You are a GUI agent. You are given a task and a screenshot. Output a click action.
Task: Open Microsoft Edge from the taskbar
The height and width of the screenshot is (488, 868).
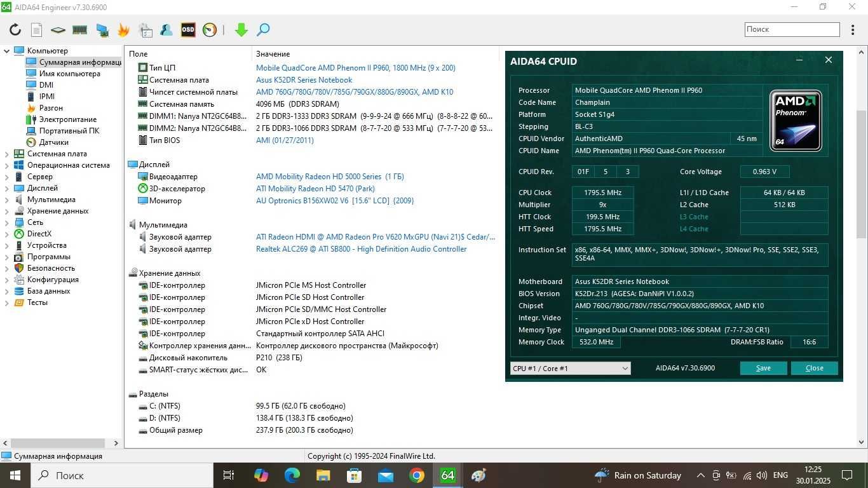pyautogui.click(x=292, y=475)
